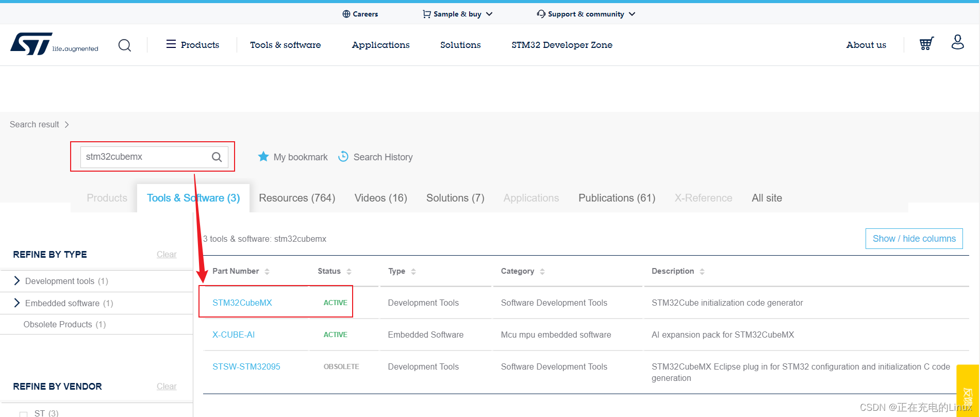
Task: Switch to Videos (16) tab
Action: click(381, 198)
